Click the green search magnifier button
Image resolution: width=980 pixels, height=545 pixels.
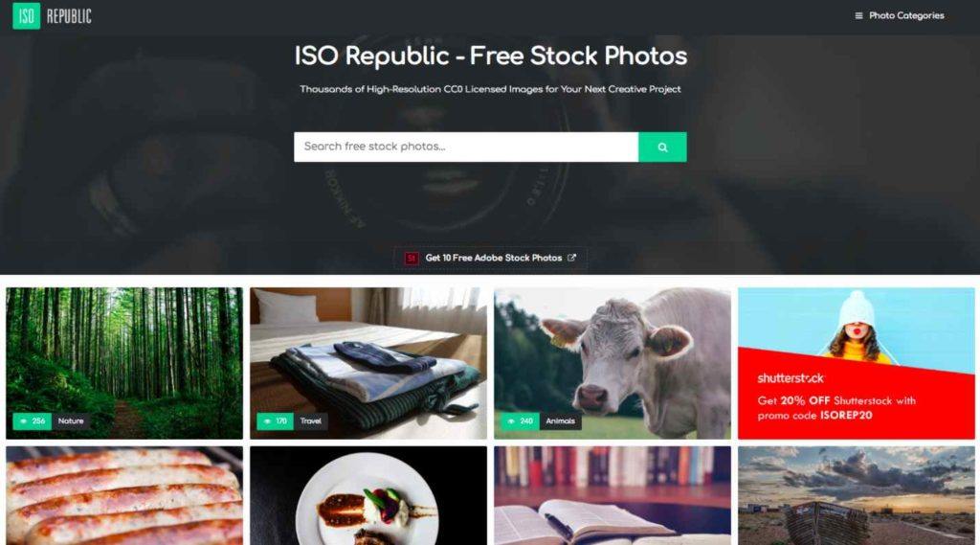[x=662, y=148]
